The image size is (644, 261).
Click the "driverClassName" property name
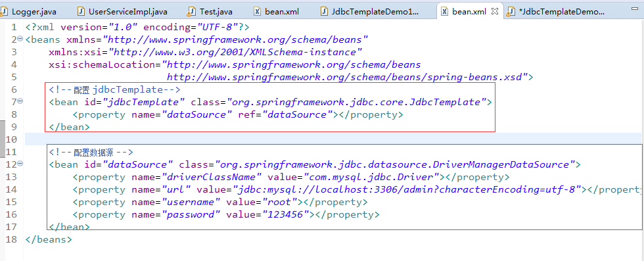(212, 177)
